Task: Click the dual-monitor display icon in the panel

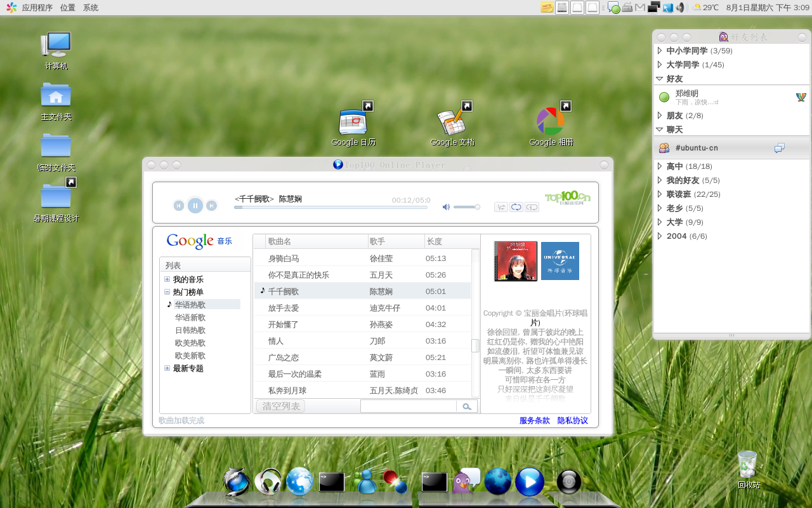Action: pos(654,8)
